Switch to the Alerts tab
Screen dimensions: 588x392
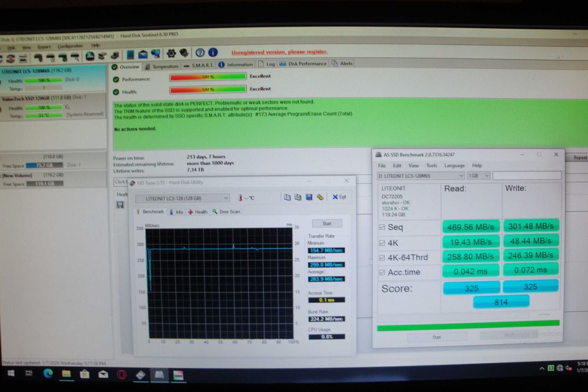(342, 63)
